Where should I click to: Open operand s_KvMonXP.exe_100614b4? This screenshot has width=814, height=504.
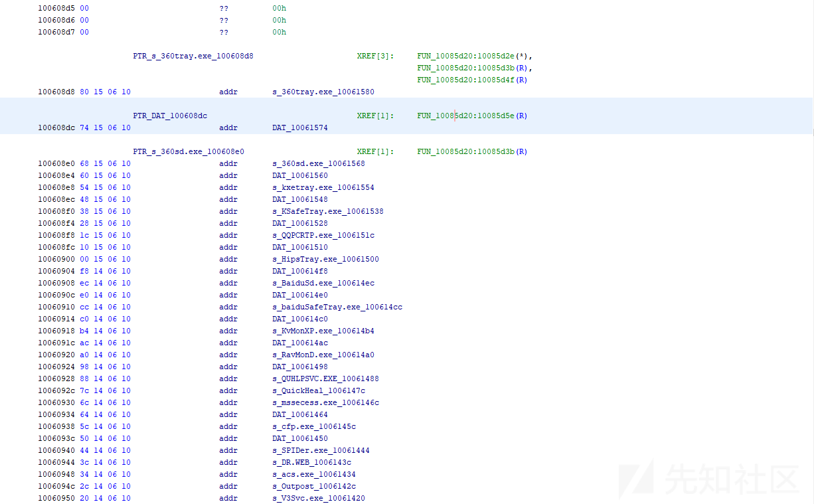pyautogui.click(x=323, y=331)
